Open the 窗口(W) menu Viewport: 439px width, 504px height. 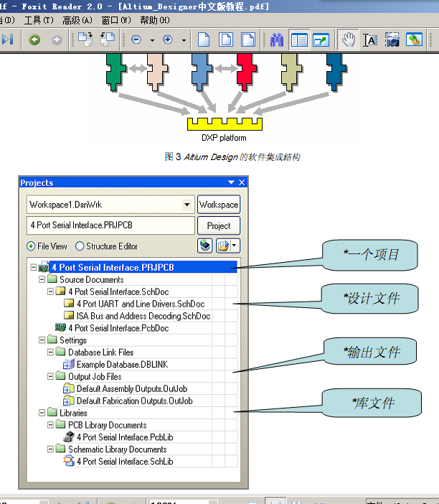(116, 21)
